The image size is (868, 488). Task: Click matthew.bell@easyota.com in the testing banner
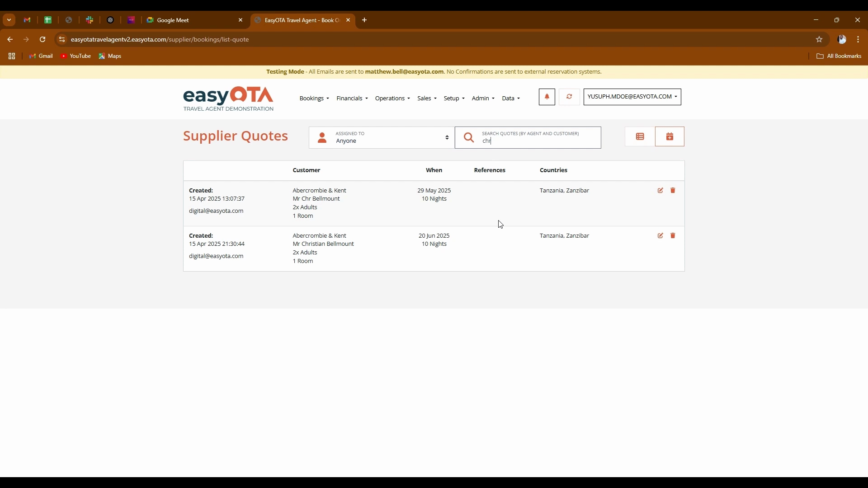pyautogui.click(x=404, y=72)
